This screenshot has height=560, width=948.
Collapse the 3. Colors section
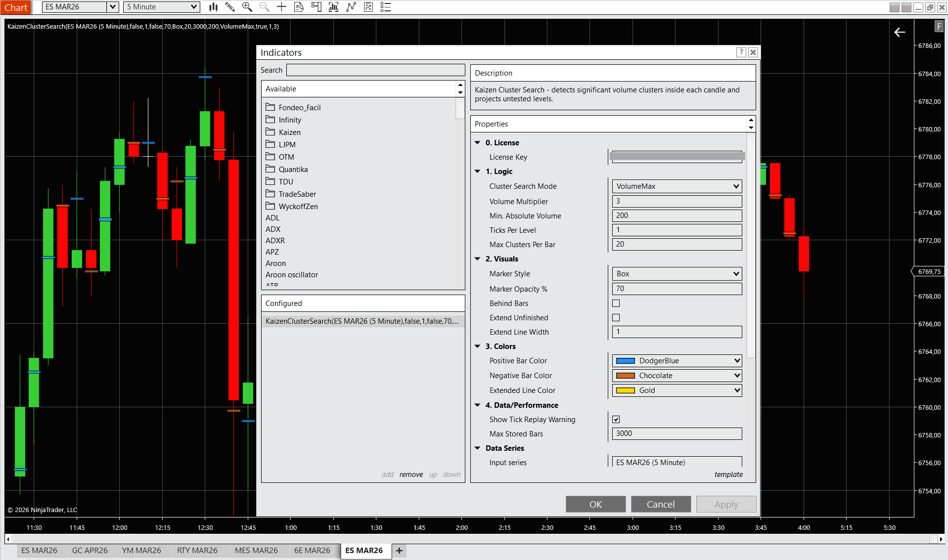point(478,346)
